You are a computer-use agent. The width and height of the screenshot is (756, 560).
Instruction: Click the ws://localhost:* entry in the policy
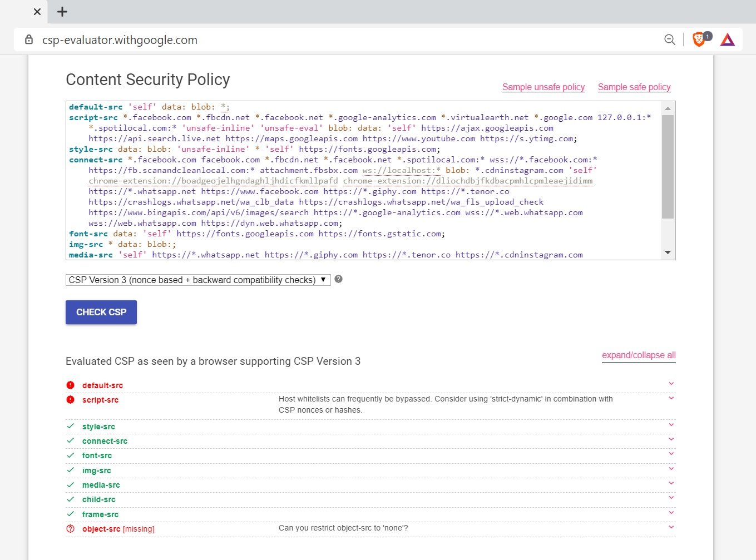click(x=401, y=170)
